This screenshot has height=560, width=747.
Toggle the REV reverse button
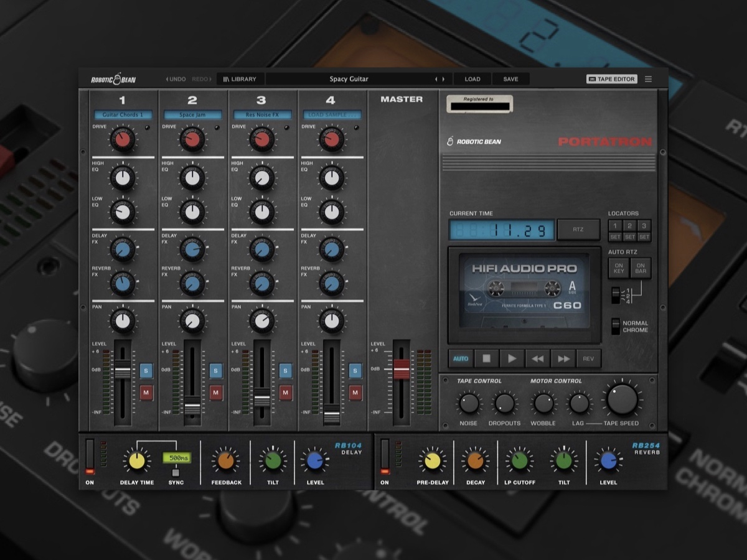pyautogui.click(x=589, y=358)
